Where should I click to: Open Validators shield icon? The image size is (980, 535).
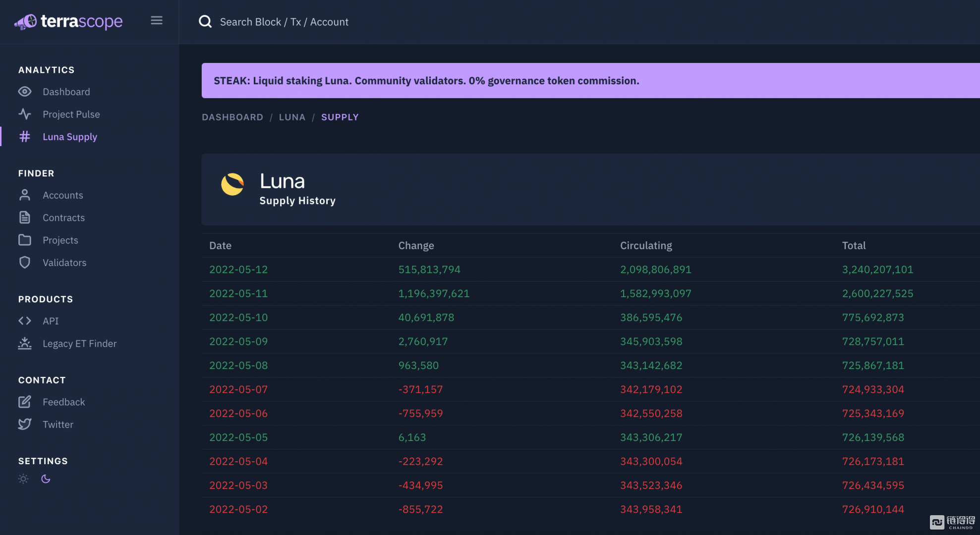25,263
